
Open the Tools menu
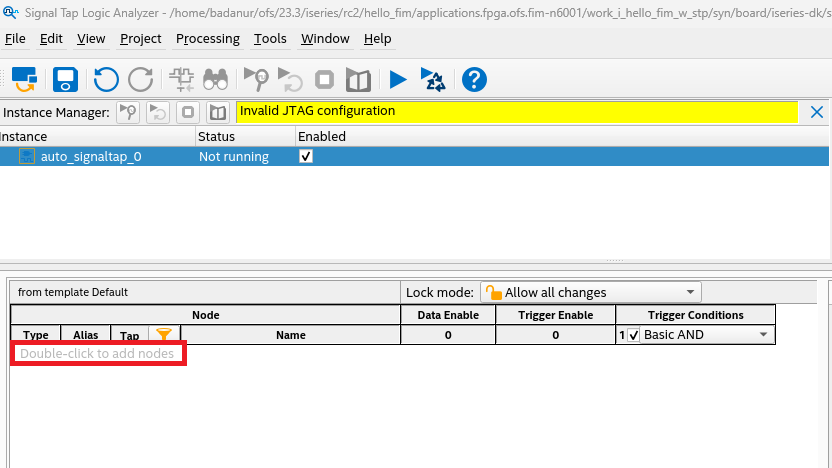270,39
